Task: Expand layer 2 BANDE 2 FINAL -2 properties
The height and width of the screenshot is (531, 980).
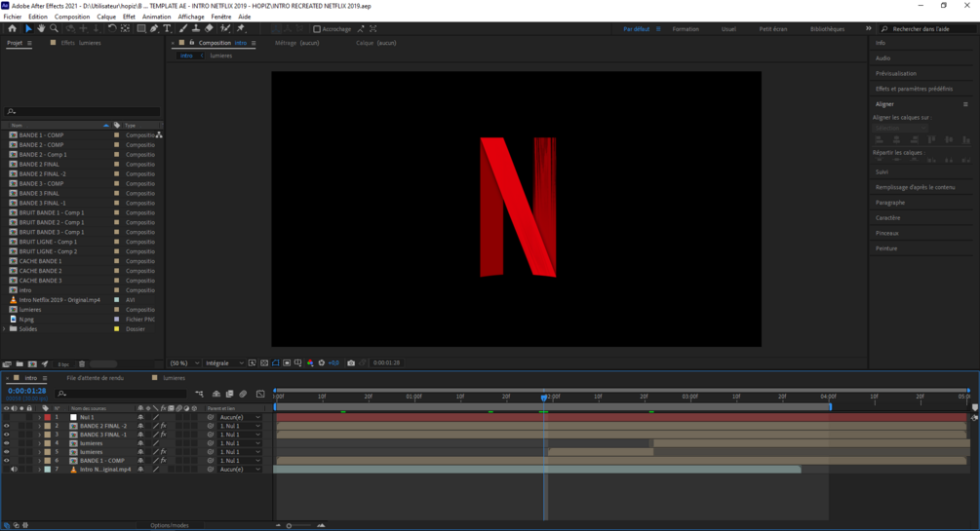Action: pos(39,426)
